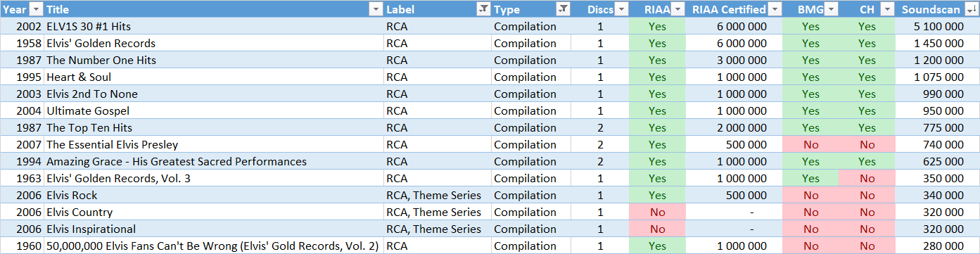Open the Title column filter dropdown
Image resolution: width=980 pixels, height=254 pixels.
coord(375,9)
